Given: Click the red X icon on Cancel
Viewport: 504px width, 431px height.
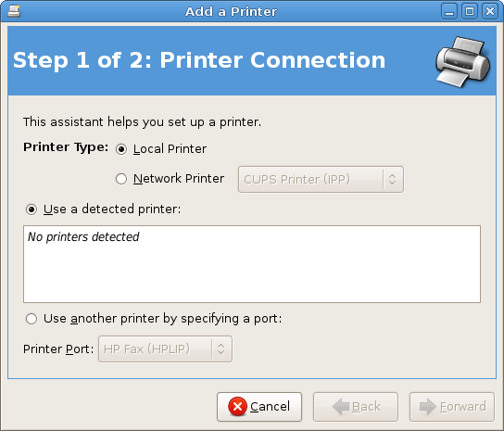Looking at the screenshot, I should [237, 407].
